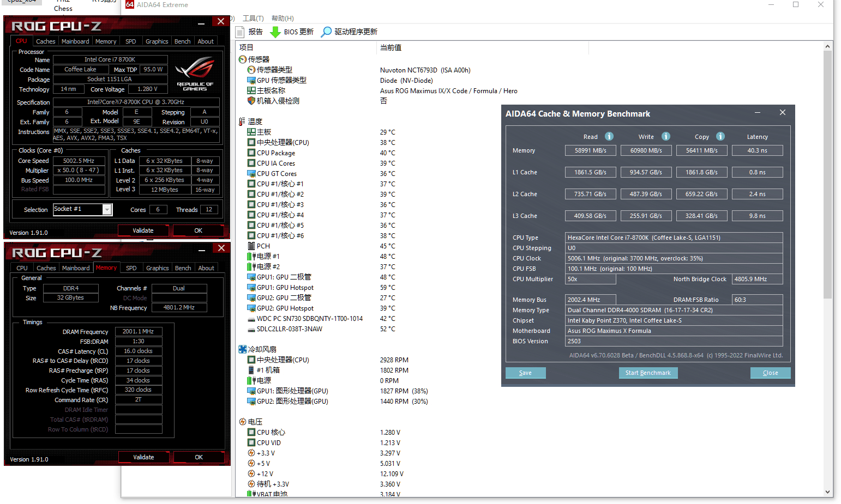The height and width of the screenshot is (504, 841).
Task: Click Close button in benchmark window
Action: 770,373
